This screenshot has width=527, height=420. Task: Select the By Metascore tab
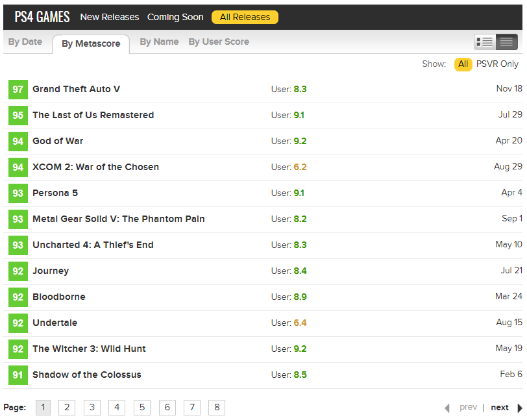coord(91,43)
